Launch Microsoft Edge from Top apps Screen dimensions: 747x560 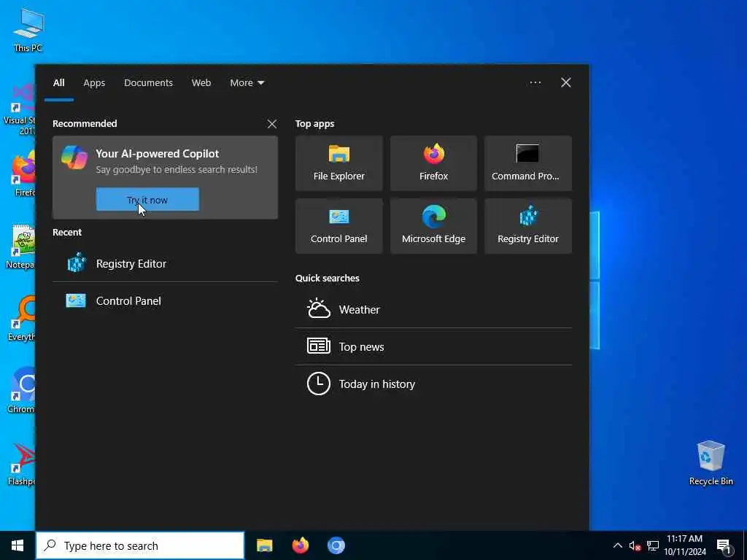click(433, 226)
